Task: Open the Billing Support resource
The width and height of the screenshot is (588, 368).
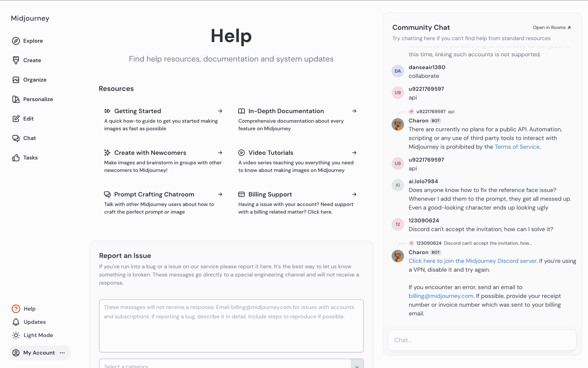Action: coord(298,203)
